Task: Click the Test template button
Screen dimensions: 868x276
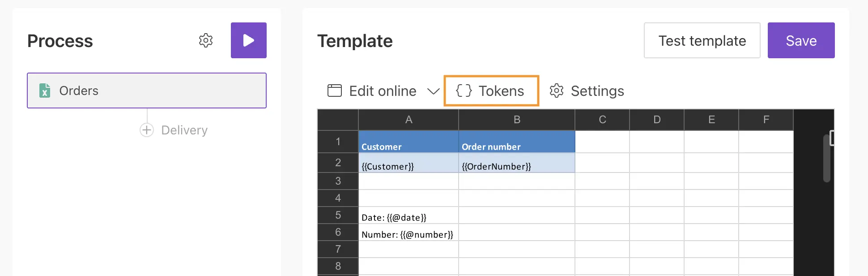Action: click(702, 40)
